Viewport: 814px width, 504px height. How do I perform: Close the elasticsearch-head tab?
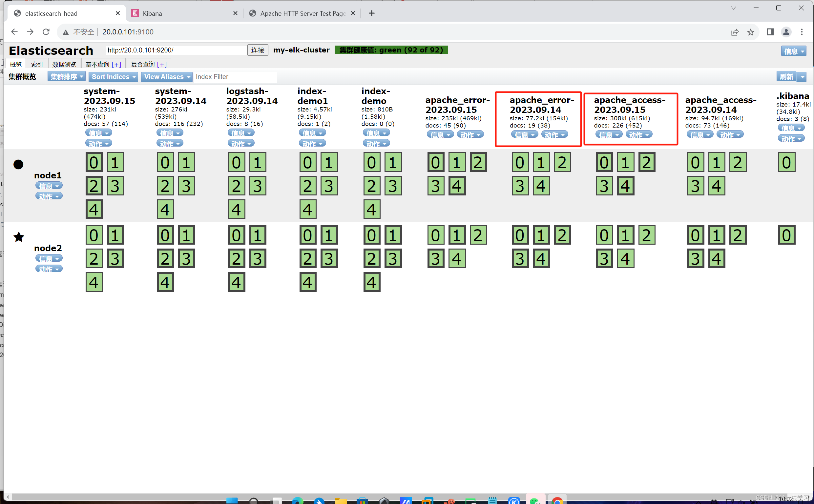tap(117, 13)
